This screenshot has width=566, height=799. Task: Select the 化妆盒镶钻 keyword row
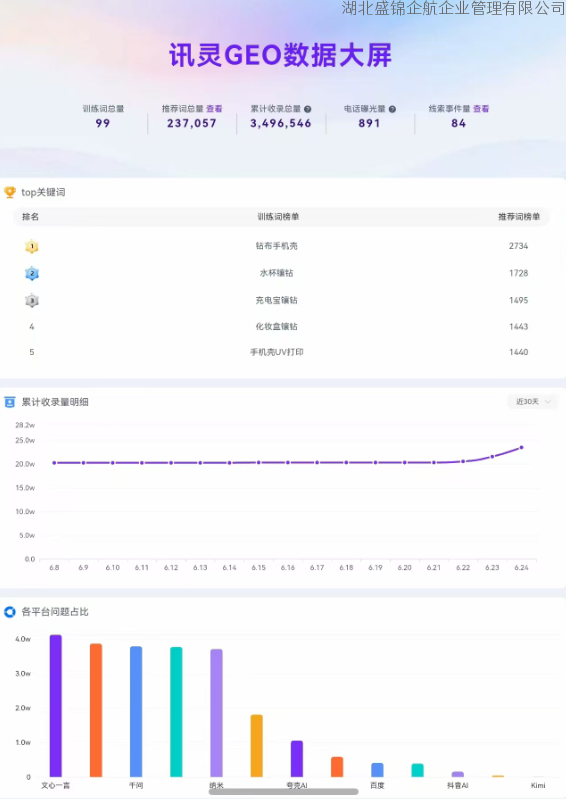[281, 327]
